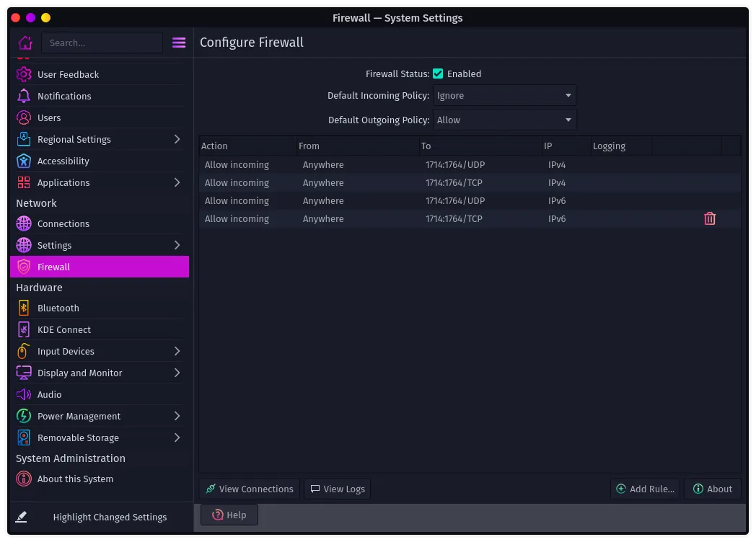Expand Input Devices with its chevron
The width and height of the screenshot is (756, 542).
tap(177, 351)
